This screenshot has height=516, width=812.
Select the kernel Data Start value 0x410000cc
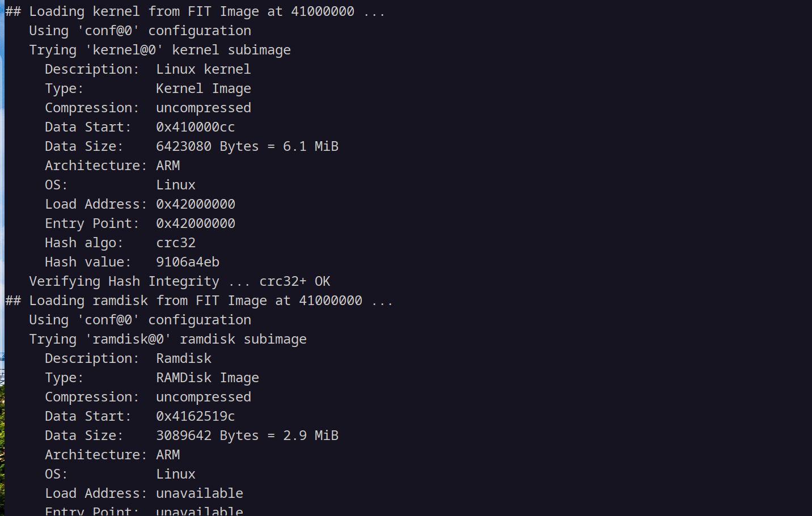[195, 127]
